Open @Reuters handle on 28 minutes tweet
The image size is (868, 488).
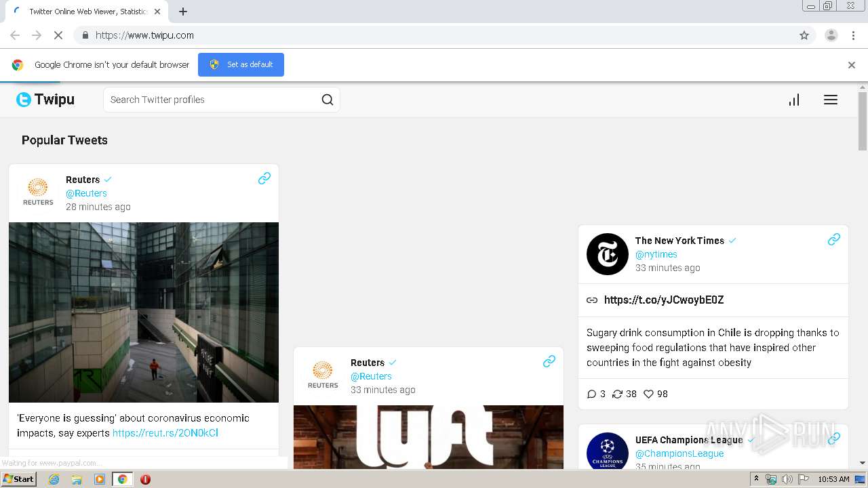point(86,193)
